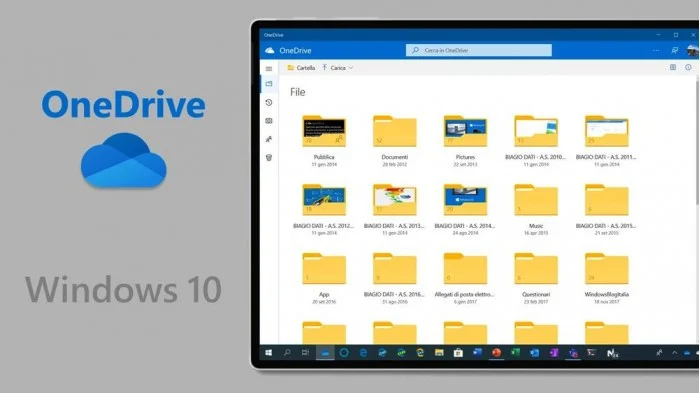Viewport: 700px width, 393px height.
Task: Open Microsoft Store from taskbar
Action: pos(458,353)
